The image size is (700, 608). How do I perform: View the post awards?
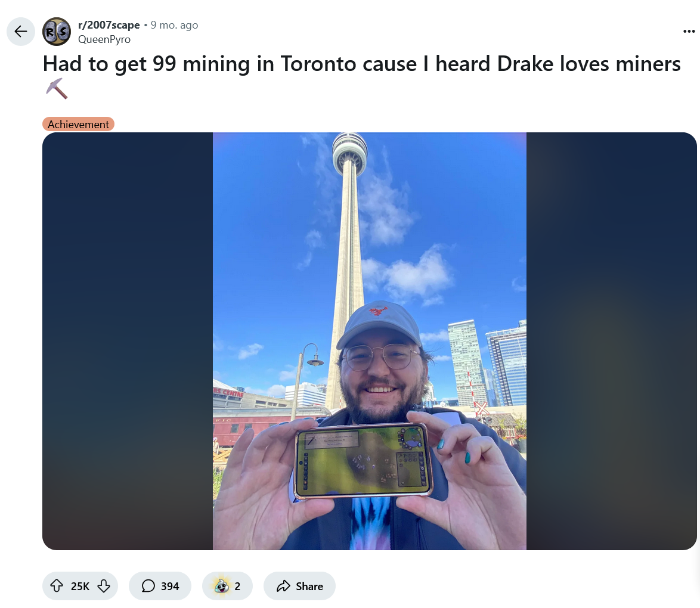pos(227,586)
